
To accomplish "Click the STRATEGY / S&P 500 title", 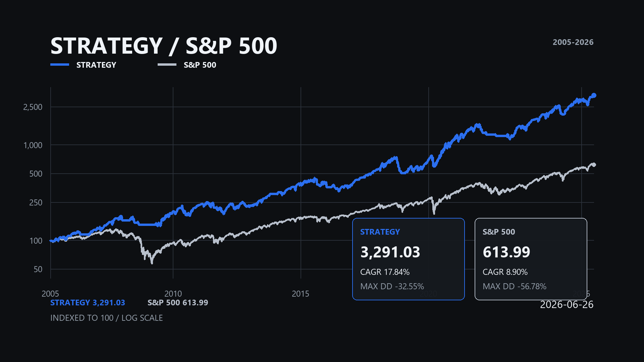I will 164,46.
